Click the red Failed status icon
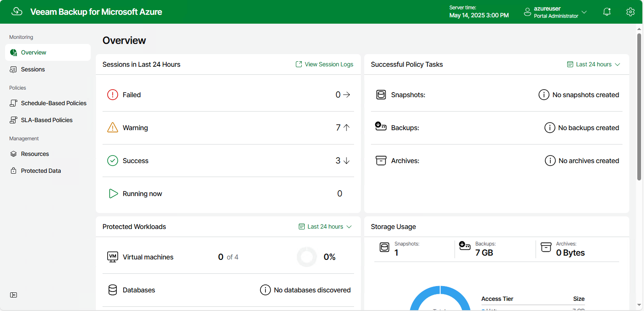 [x=113, y=95]
